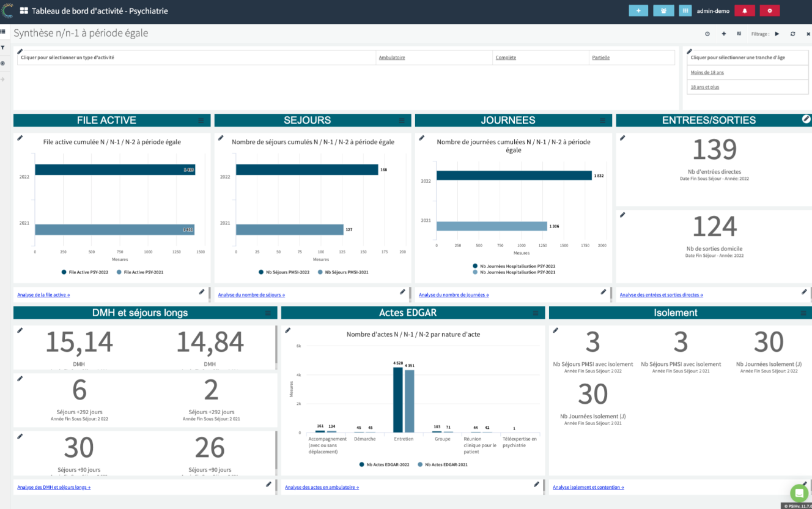Edit ENTREES/SORTIES header with pencil icon
812x509 pixels.
(806, 119)
